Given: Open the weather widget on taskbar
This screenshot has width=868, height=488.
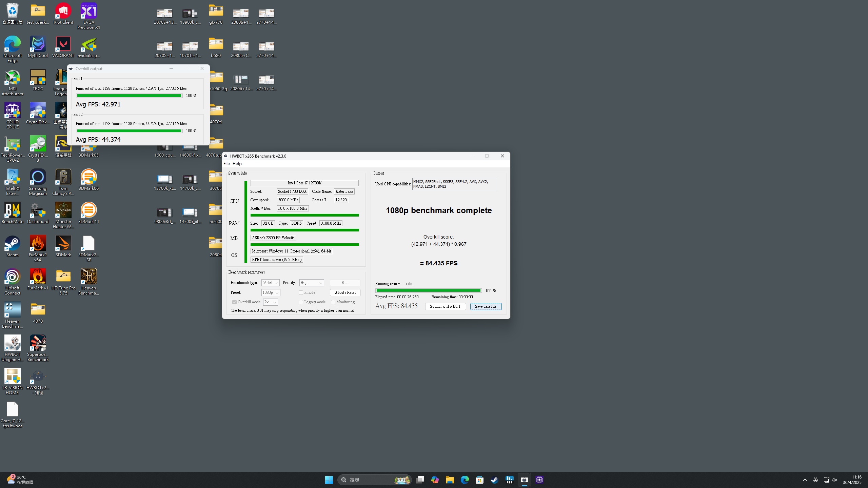Looking at the screenshot, I should click(x=20, y=480).
